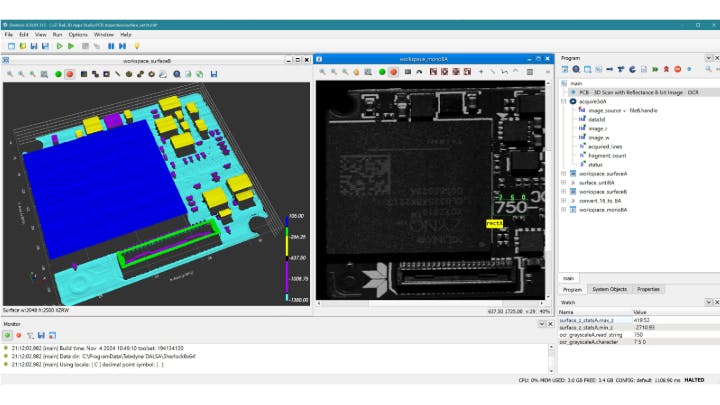This screenshot has height=405, width=720.
Task: Select the ocr_grayscaleA.read_string watch row
Action: pos(596,335)
